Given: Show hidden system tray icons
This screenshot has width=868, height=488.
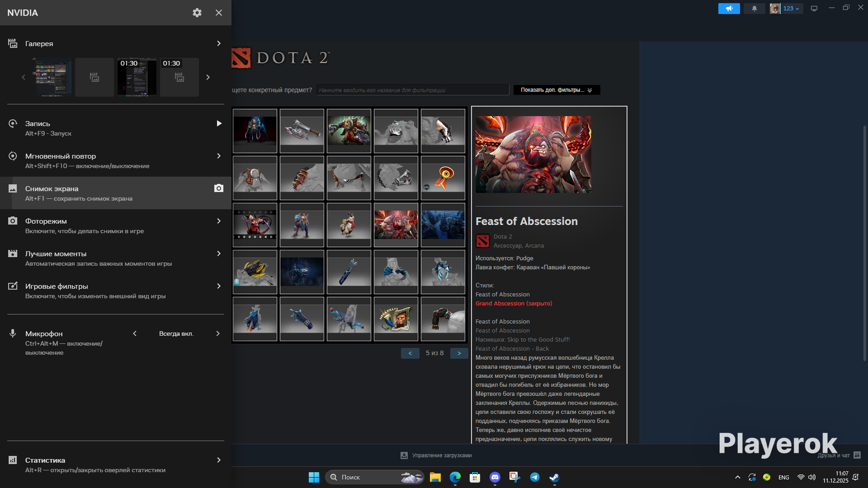Looking at the screenshot, I should click(x=738, y=477).
